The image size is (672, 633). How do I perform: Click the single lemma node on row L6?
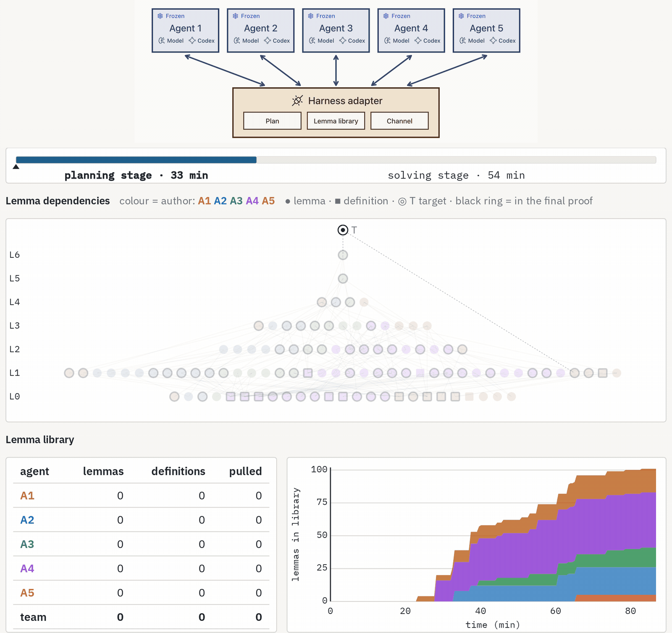click(343, 255)
